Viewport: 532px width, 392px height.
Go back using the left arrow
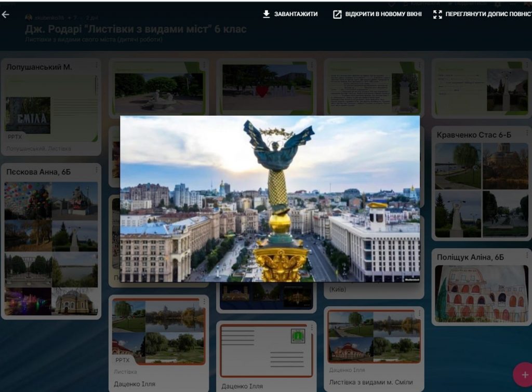click(5, 14)
